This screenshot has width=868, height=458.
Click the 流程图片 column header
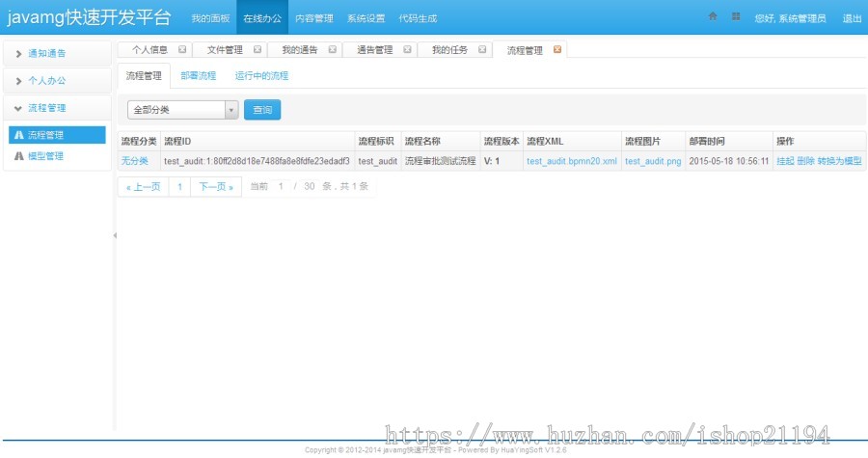653,141
